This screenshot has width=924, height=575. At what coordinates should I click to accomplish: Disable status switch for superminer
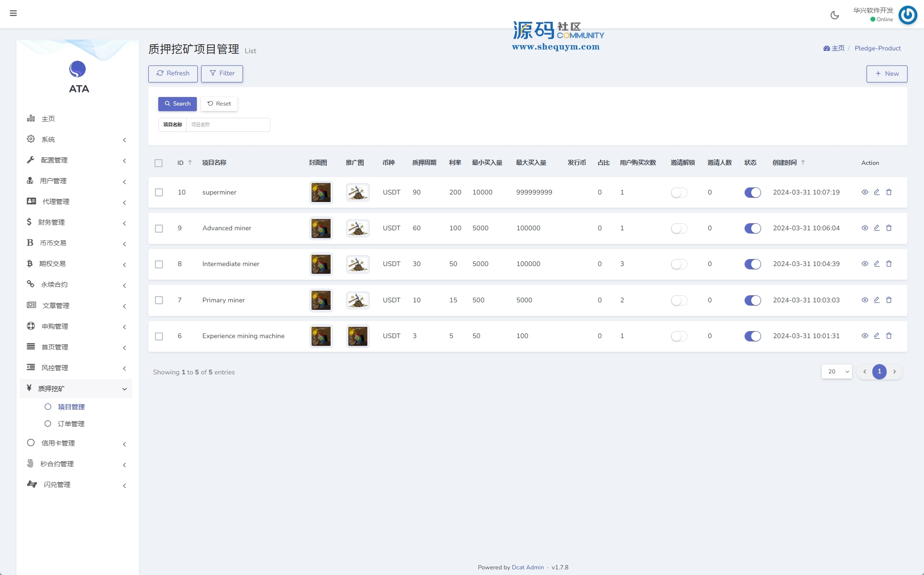(x=752, y=192)
